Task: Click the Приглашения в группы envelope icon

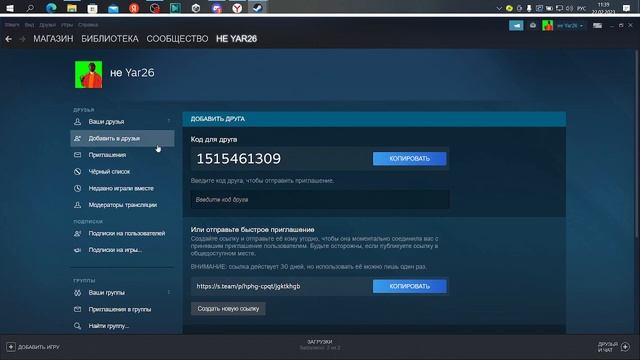Action: [78, 309]
